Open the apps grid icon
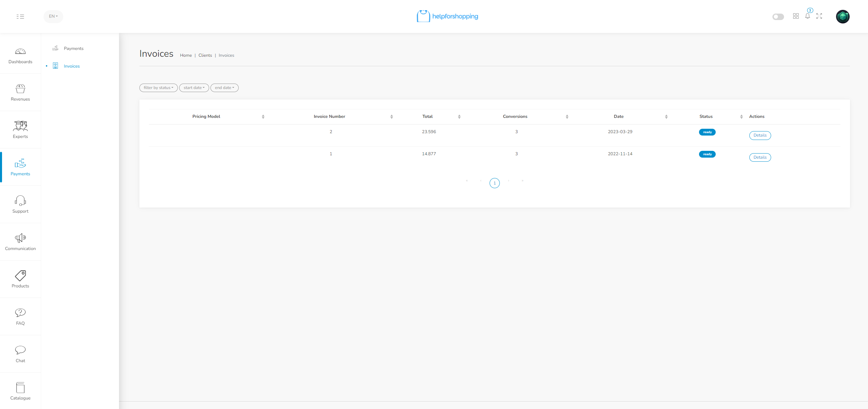The height and width of the screenshot is (409, 868). [796, 16]
